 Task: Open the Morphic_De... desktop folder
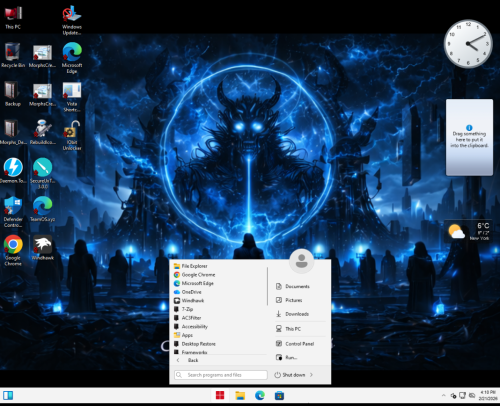tap(13, 133)
